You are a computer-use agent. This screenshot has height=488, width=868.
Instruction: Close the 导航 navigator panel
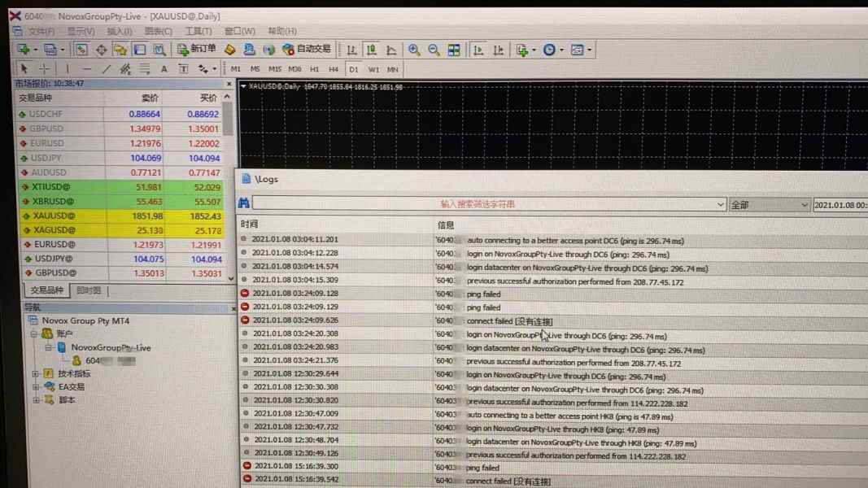(233, 307)
